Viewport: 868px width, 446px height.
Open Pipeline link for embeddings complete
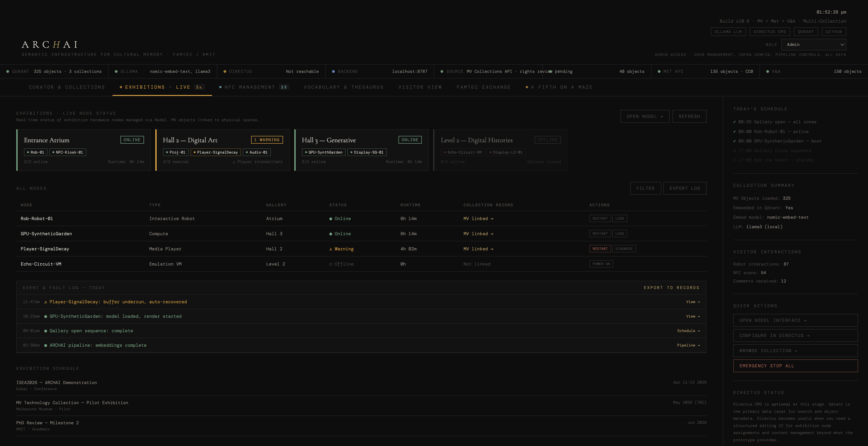(688, 346)
